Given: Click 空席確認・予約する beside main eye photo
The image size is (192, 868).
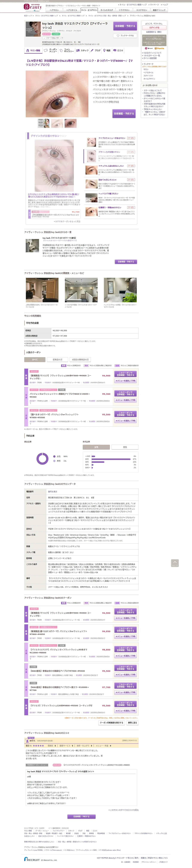Looking at the screenshot, I should tap(124, 114).
